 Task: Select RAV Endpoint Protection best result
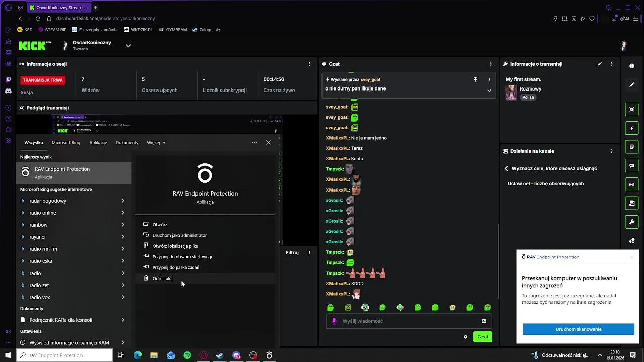click(74, 173)
